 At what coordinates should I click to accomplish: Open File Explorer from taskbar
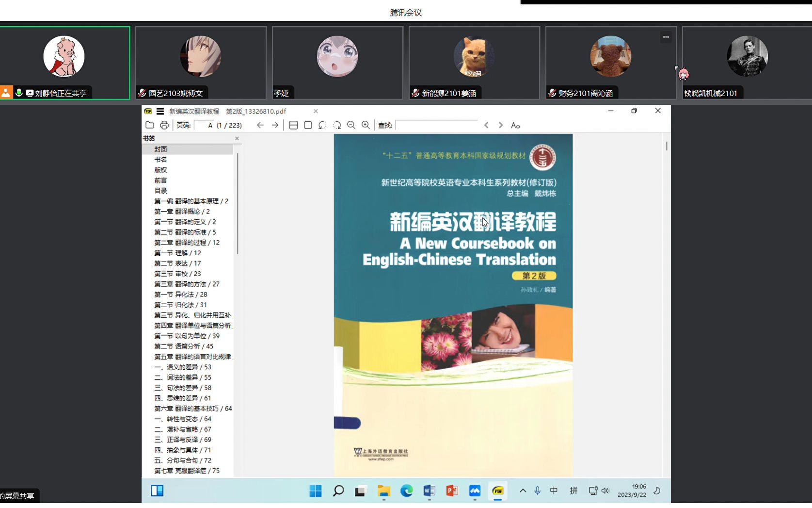point(384,491)
